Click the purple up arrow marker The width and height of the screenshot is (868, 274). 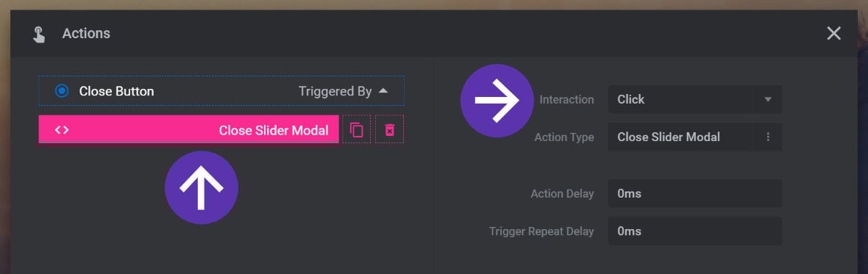tap(202, 188)
